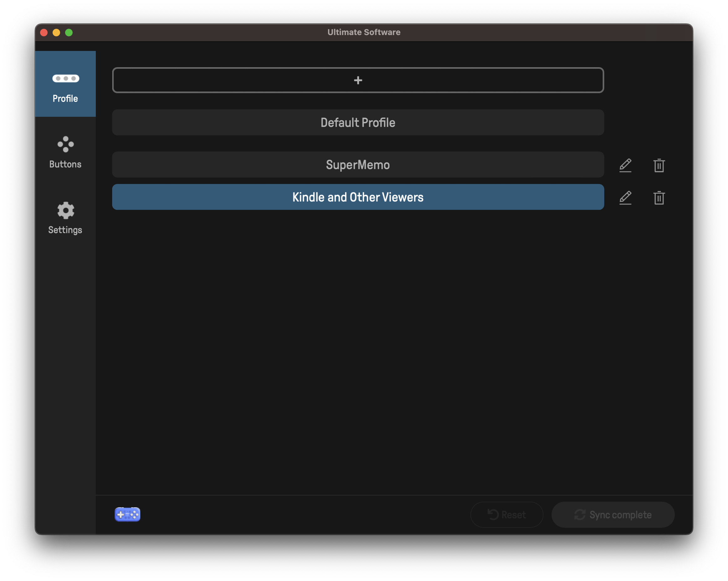Maximize window using the green button
The height and width of the screenshot is (581, 728).
click(69, 33)
